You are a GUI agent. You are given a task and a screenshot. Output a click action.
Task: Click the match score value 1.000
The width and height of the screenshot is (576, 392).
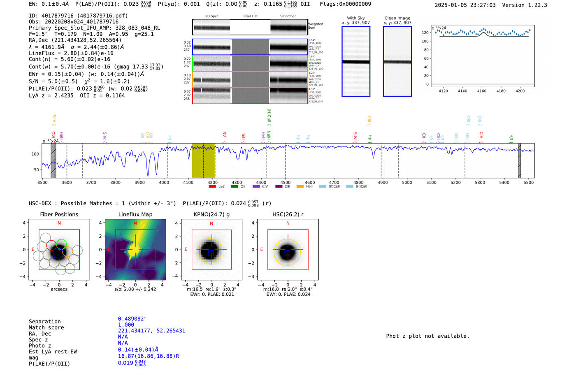126,325
